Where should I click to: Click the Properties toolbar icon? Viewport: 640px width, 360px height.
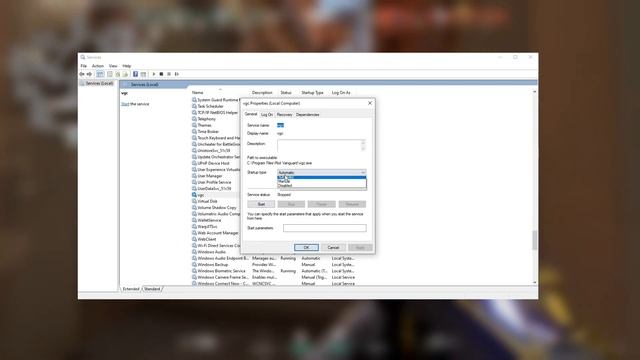coord(110,74)
